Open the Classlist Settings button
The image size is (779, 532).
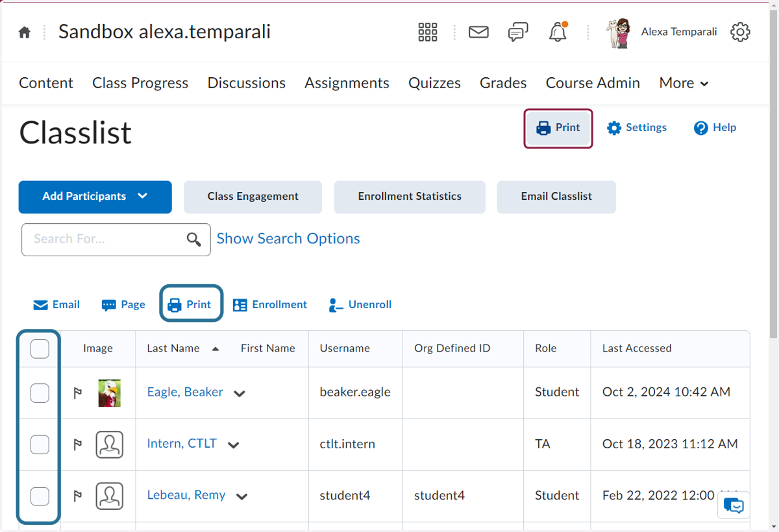pyautogui.click(x=637, y=128)
